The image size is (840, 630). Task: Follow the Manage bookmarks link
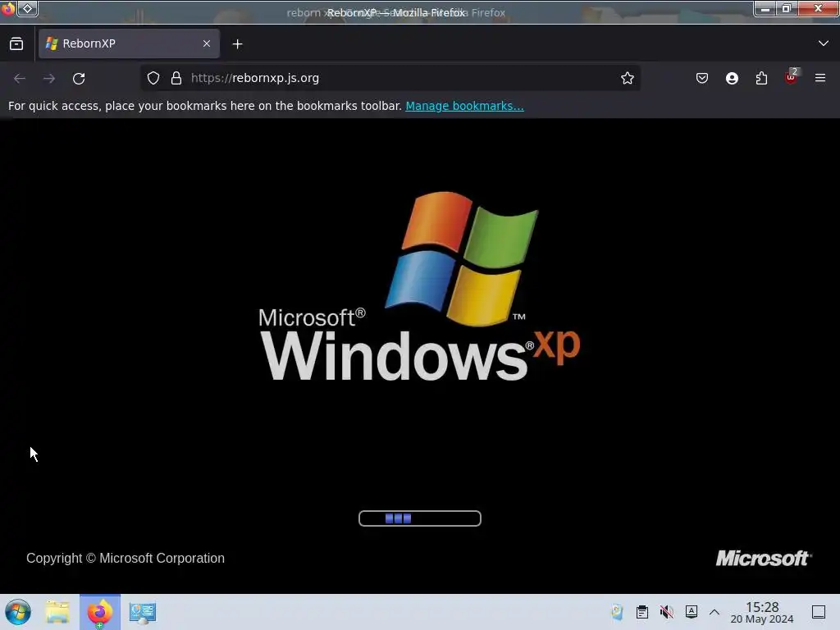point(464,106)
